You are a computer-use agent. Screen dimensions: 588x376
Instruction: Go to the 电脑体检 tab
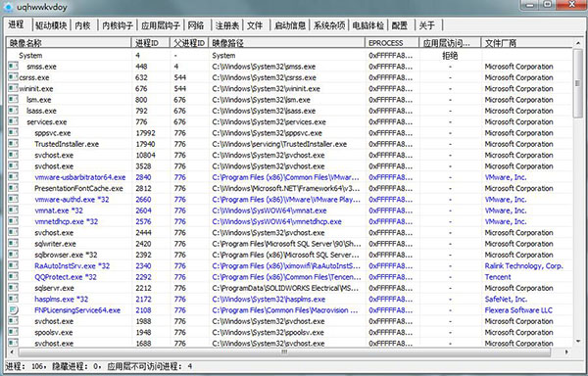tap(367, 25)
